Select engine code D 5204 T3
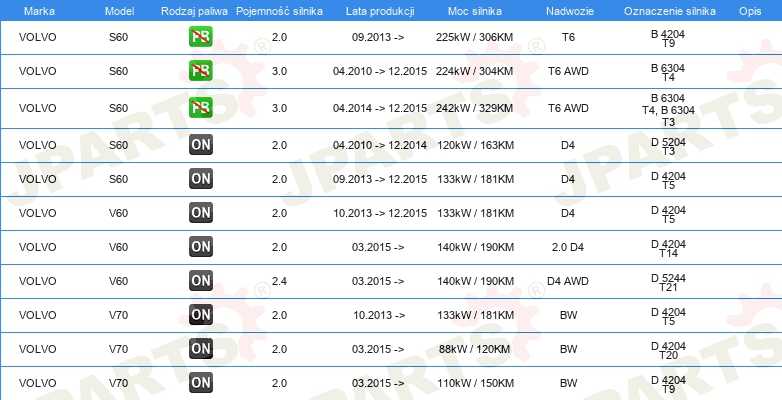 [668, 146]
